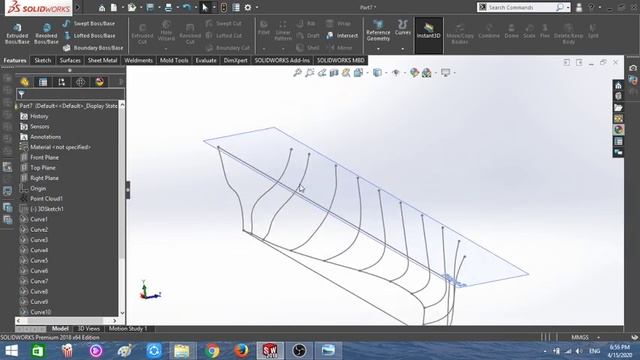The width and height of the screenshot is (640, 360).
Task: Select Top Plane
Action: click(42, 168)
